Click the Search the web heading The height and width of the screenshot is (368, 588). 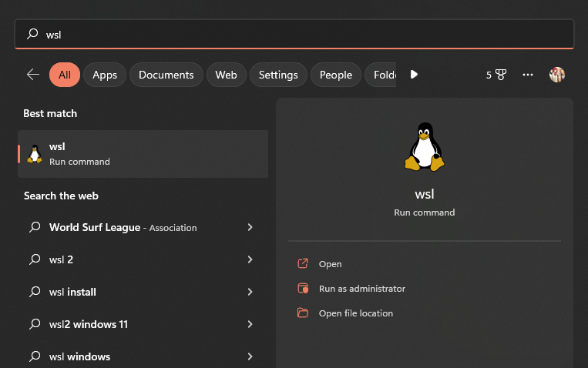(x=61, y=196)
